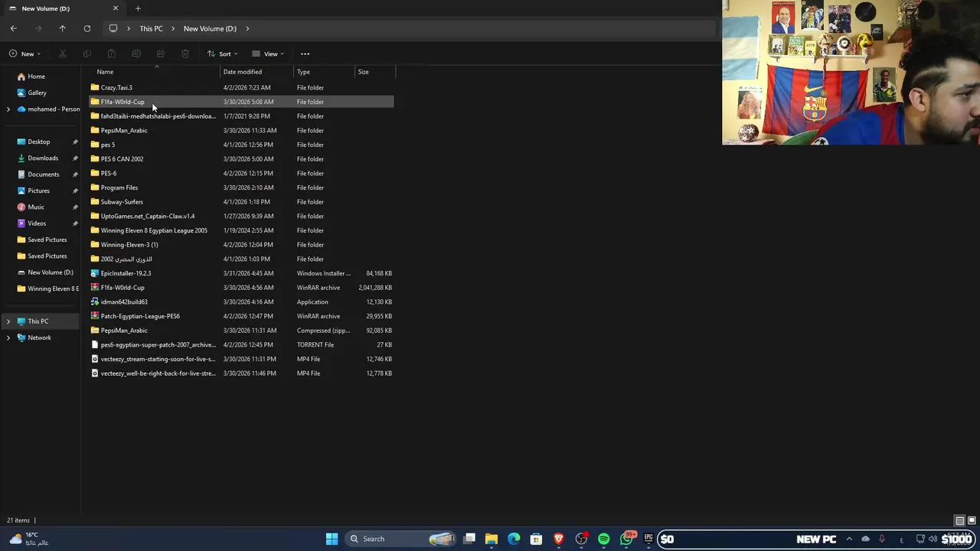980x551 pixels.
Task: Click the taskbar Search box
Action: click(x=400, y=539)
